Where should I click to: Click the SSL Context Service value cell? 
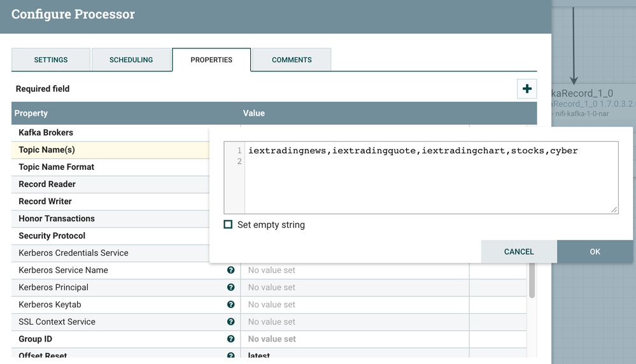point(354,322)
